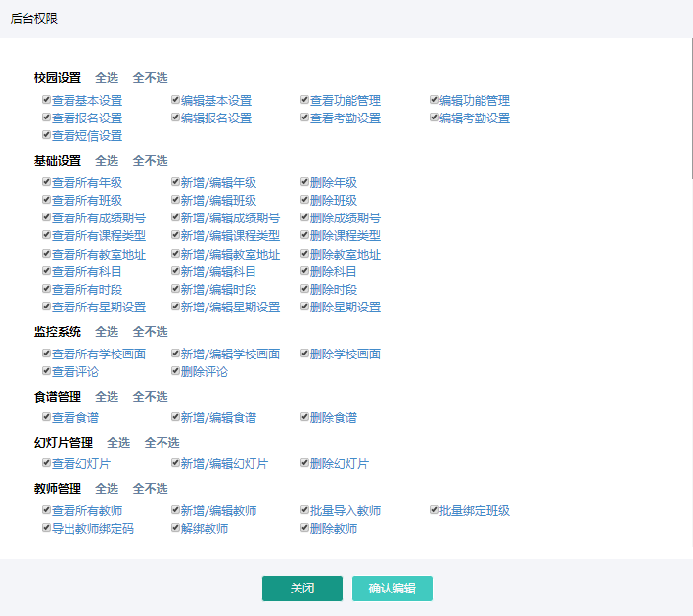Toggle 删除班级 checkbox
Screen dimensions: 693x616
click(304, 200)
